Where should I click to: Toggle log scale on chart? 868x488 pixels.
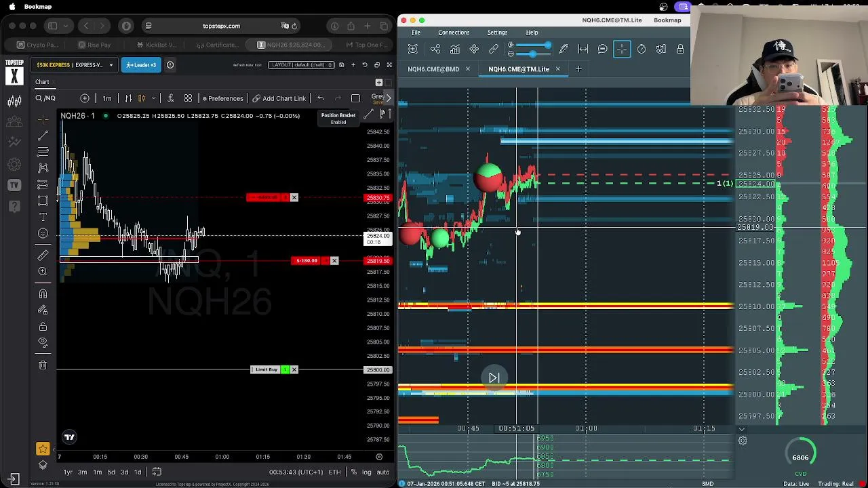366,472
